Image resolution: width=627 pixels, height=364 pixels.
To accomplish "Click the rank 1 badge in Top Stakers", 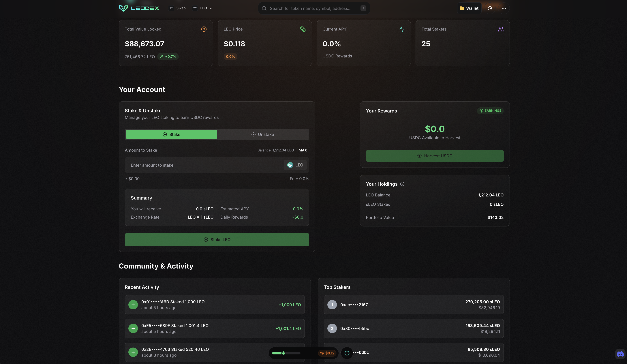I will [332, 305].
